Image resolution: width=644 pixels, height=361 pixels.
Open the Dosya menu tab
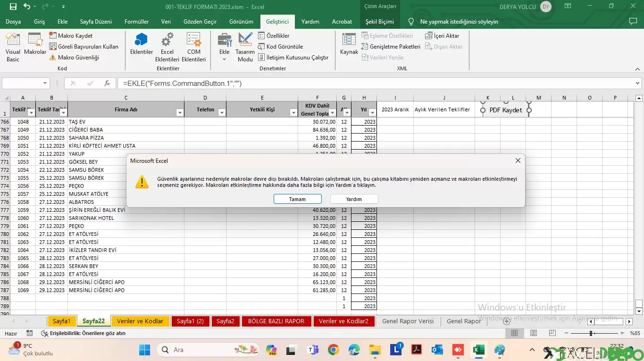[13, 22]
